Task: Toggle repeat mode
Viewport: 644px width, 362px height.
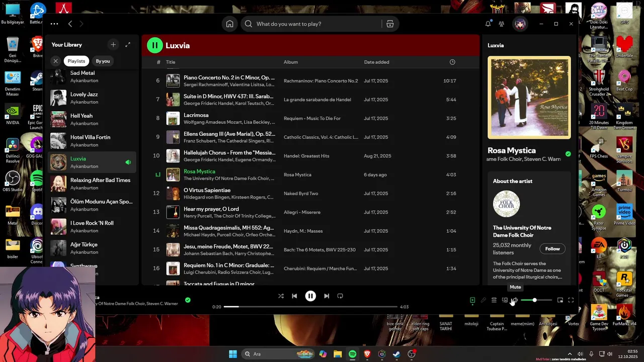Action: (x=340, y=296)
